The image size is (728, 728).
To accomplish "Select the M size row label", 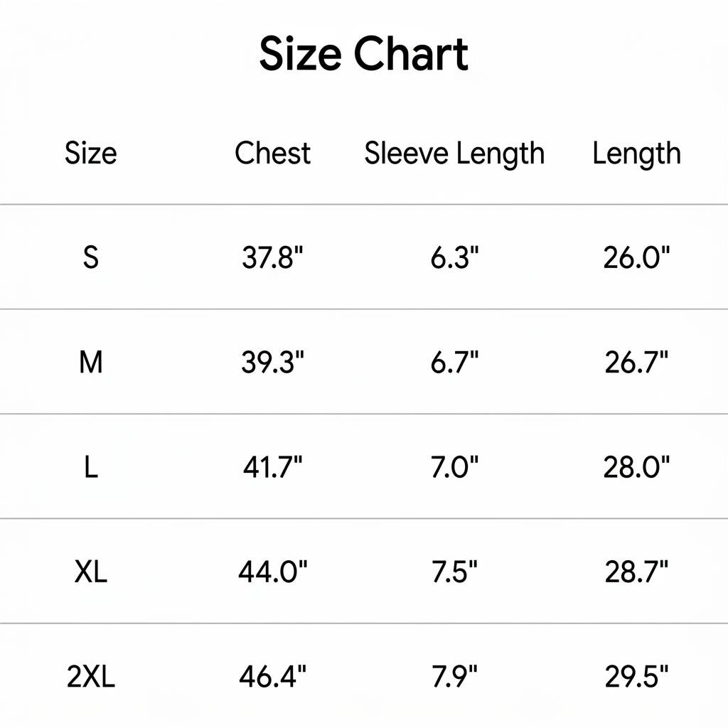I will point(91,362).
